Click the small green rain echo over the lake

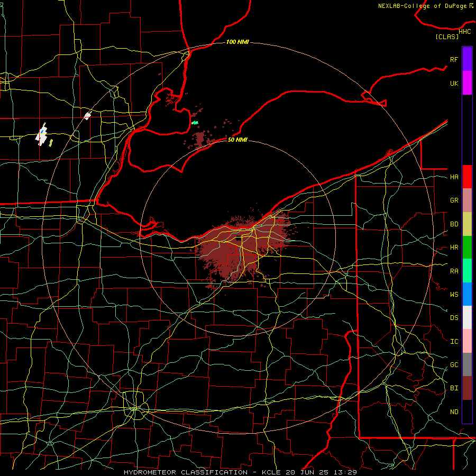pos(195,123)
